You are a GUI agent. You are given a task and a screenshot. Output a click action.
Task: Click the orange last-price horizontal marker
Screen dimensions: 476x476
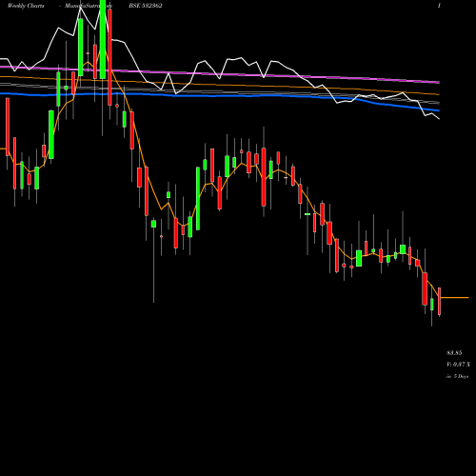455,298
